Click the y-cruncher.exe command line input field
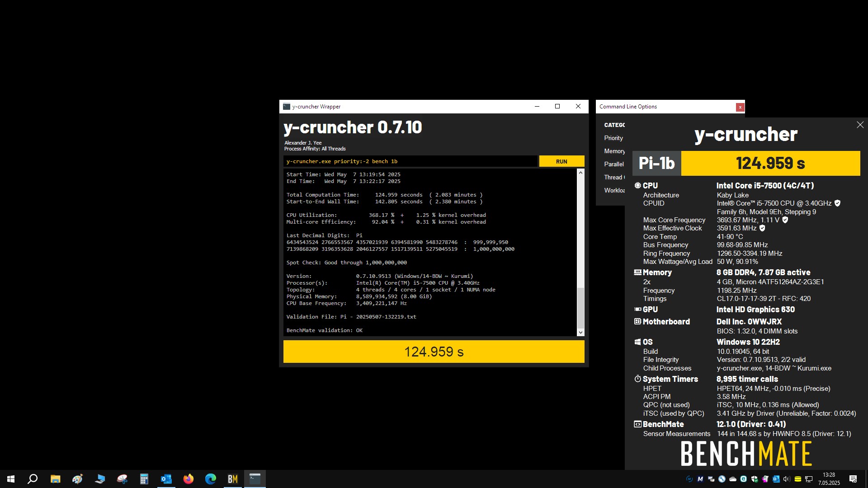The image size is (868, 488). (x=410, y=161)
